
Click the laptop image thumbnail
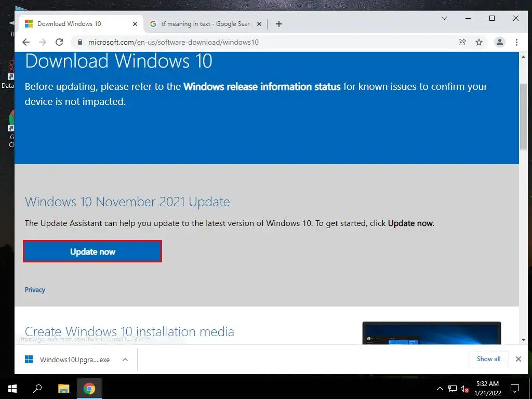tap(432, 333)
